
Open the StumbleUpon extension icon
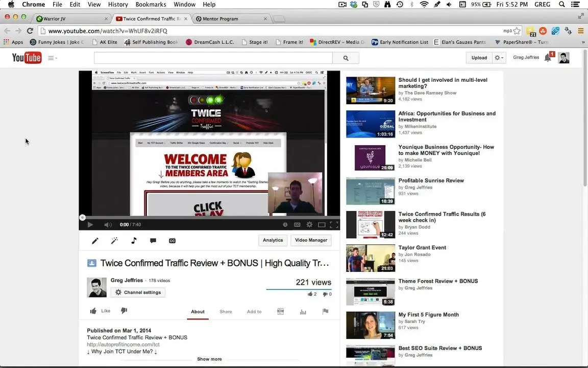pyautogui.click(x=543, y=31)
